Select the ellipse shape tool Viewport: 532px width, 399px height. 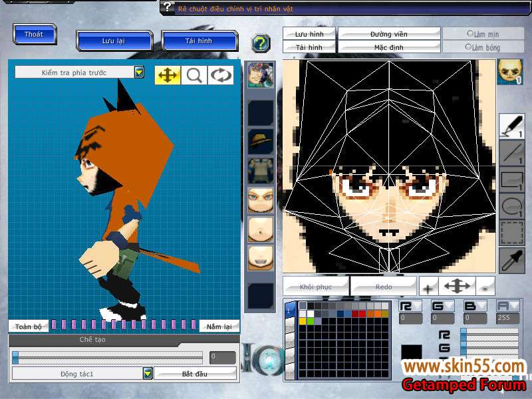[x=511, y=207]
